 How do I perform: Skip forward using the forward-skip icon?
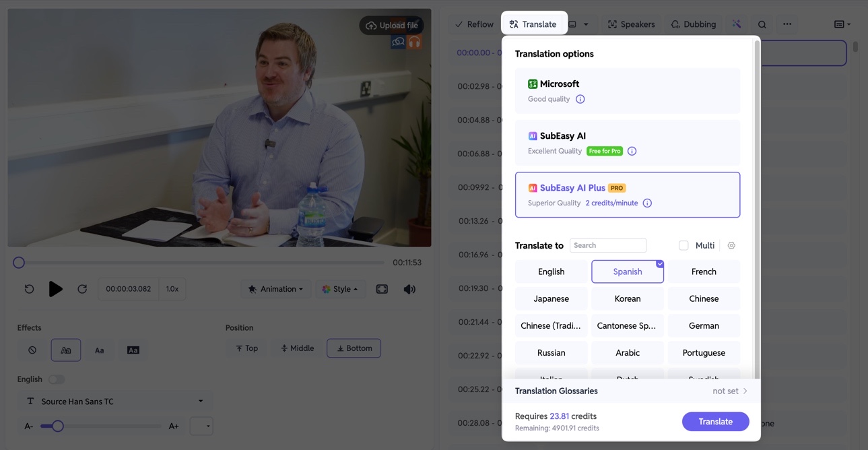click(x=82, y=289)
